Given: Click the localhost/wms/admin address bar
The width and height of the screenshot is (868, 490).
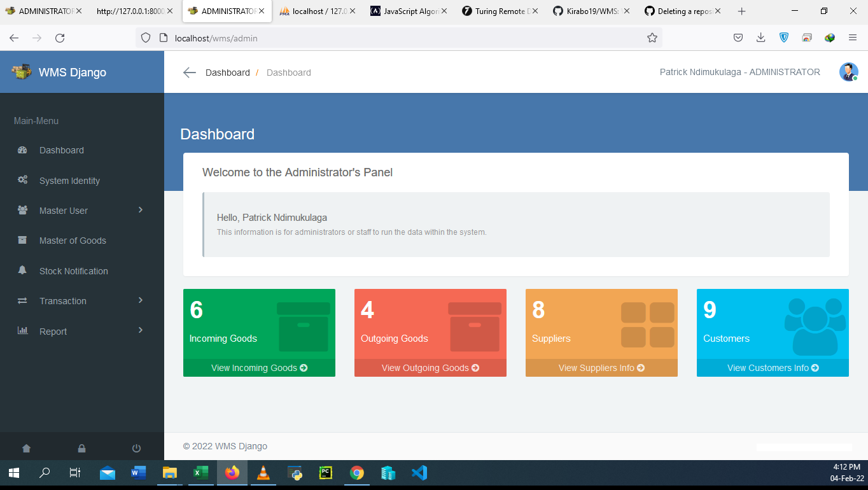Looking at the screenshot, I should [x=399, y=38].
